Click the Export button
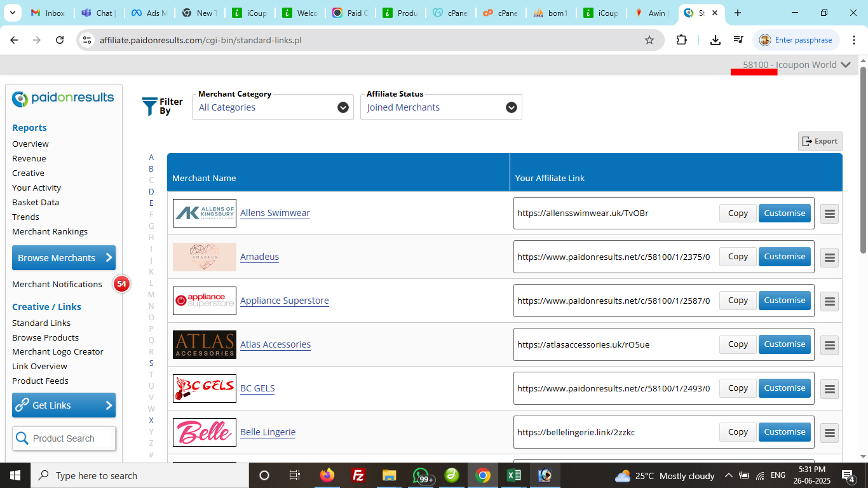Viewport: 868px width, 488px height. (x=820, y=141)
